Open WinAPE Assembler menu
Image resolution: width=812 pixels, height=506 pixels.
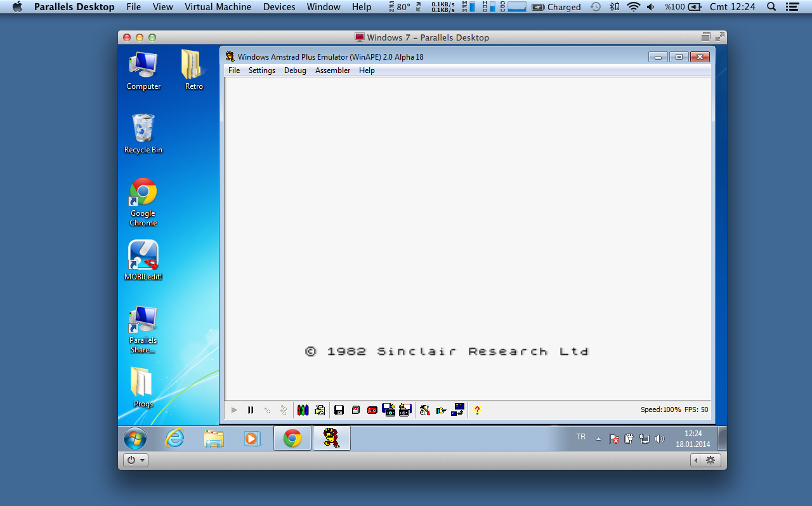tap(332, 70)
